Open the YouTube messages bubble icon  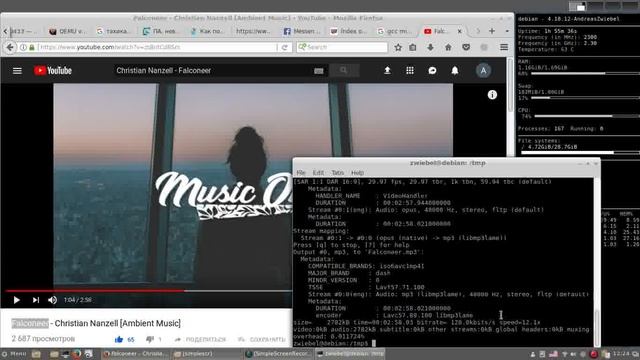pos(432,71)
